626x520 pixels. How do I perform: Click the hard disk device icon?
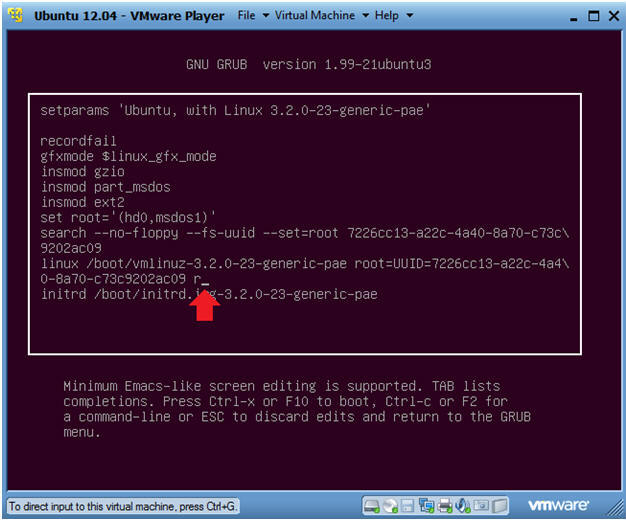pos(371,506)
